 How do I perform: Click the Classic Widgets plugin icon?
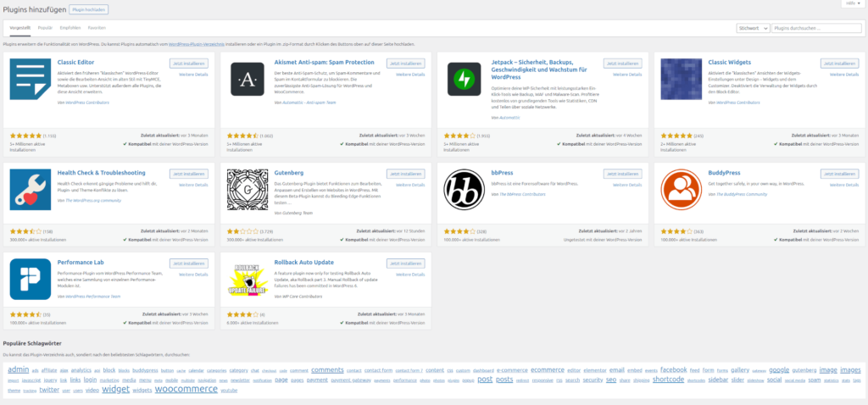click(682, 79)
